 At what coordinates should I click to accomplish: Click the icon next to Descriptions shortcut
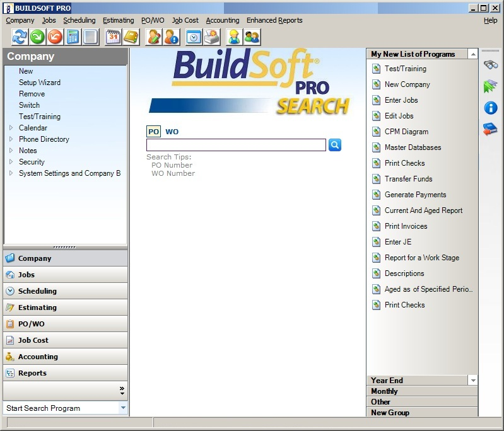tap(376, 273)
